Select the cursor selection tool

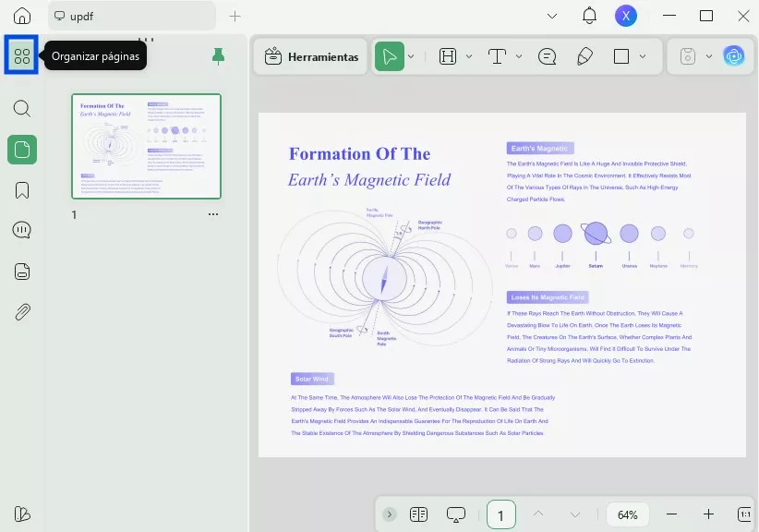pyautogui.click(x=389, y=56)
